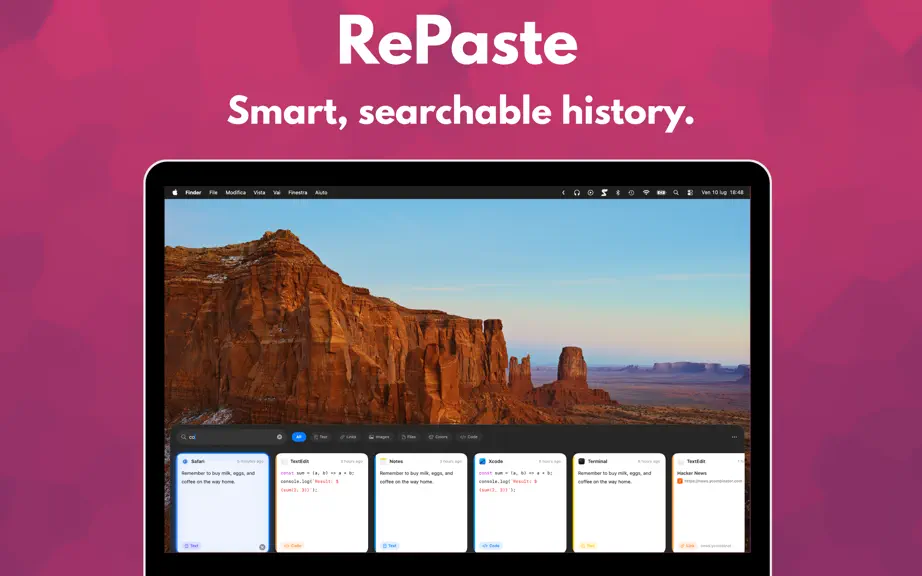
Task: Select the Links filter
Action: 349,437
